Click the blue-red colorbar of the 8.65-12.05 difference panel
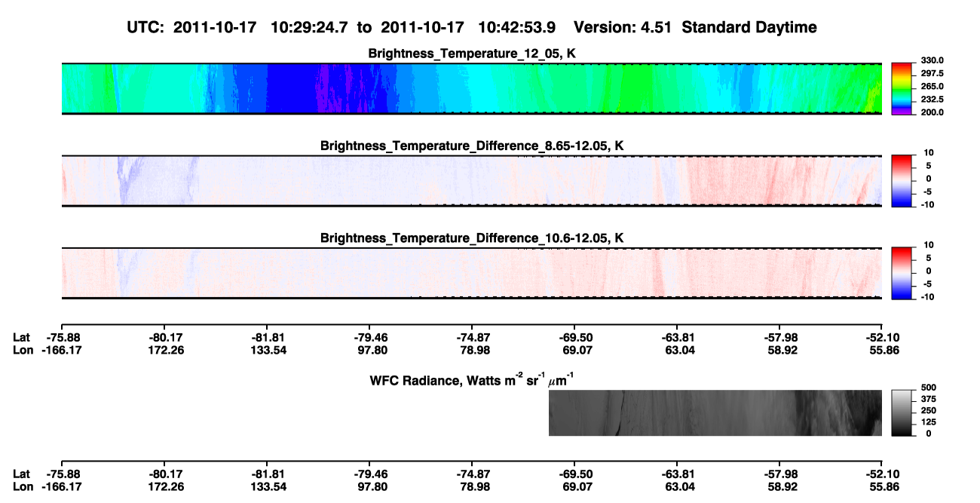 coord(902,180)
